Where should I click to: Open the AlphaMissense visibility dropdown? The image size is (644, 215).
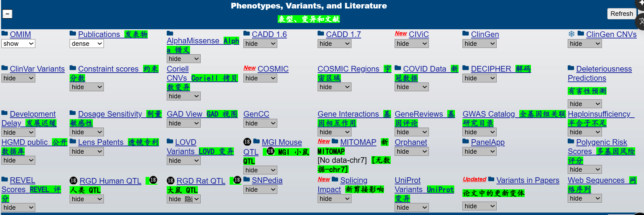click(184, 59)
